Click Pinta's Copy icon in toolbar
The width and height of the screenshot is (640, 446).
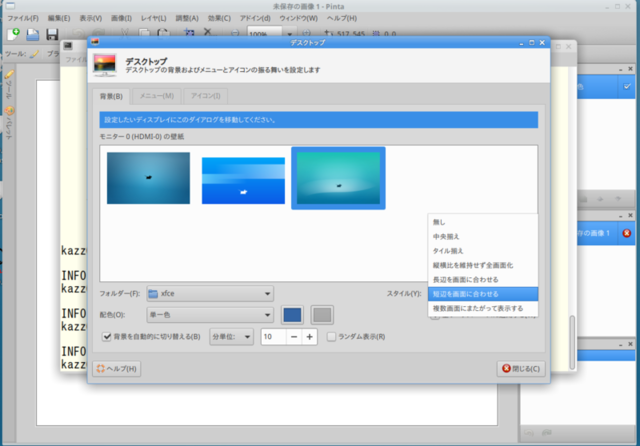(144, 33)
